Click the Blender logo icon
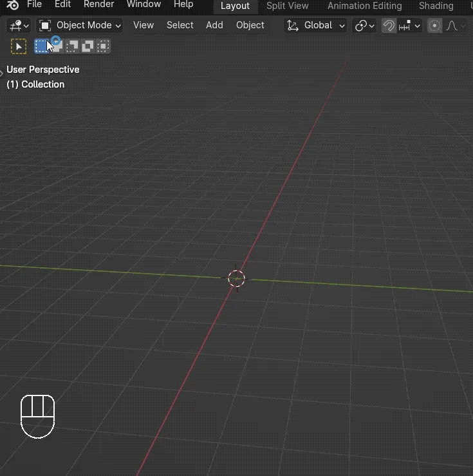473x476 pixels. pyautogui.click(x=12, y=5)
